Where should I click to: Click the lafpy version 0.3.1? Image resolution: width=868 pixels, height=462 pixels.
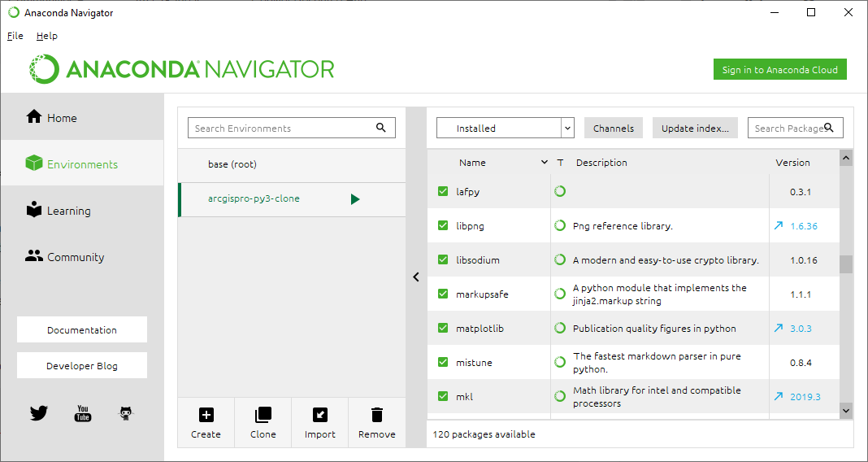click(801, 192)
